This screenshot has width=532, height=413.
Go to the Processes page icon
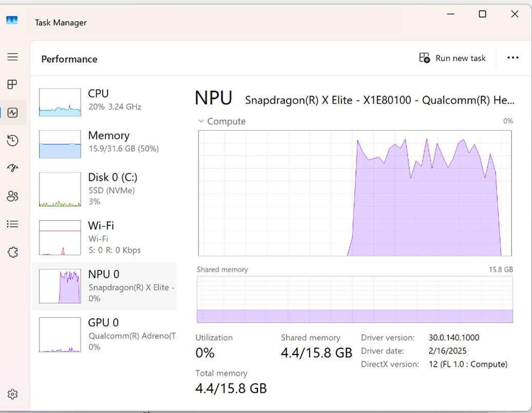13,85
